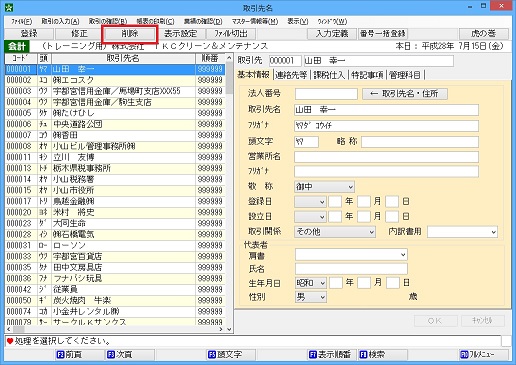Click the 入力定義 button
This screenshot has width=516, height=365.
point(332,34)
